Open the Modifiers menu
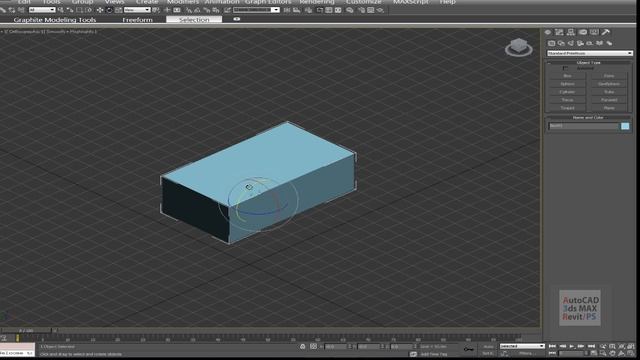 183,2
